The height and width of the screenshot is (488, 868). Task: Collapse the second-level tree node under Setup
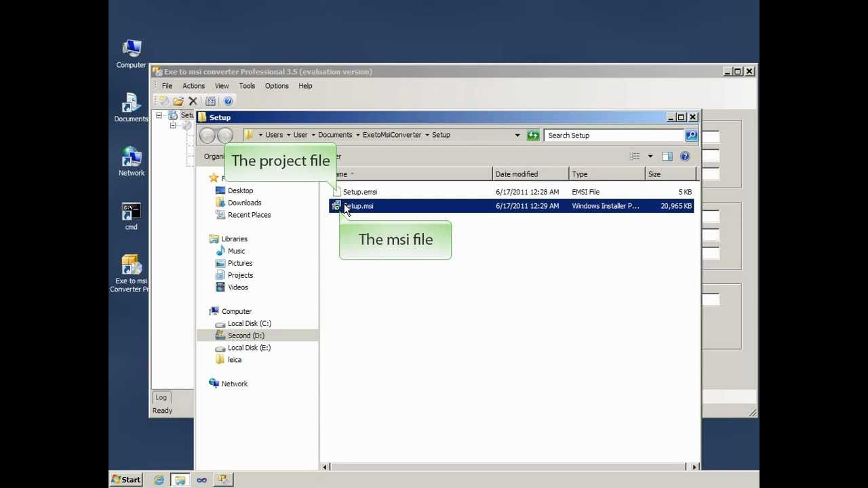click(x=173, y=125)
